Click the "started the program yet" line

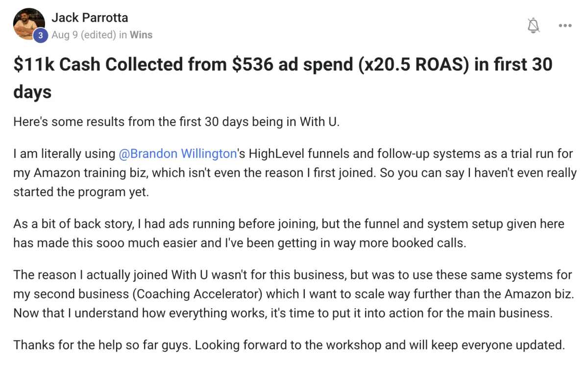pyautogui.click(x=81, y=192)
